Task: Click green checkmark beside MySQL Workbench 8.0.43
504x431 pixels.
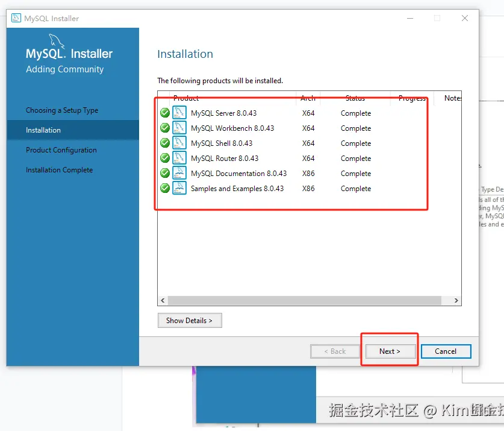Action: pyautogui.click(x=165, y=128)
